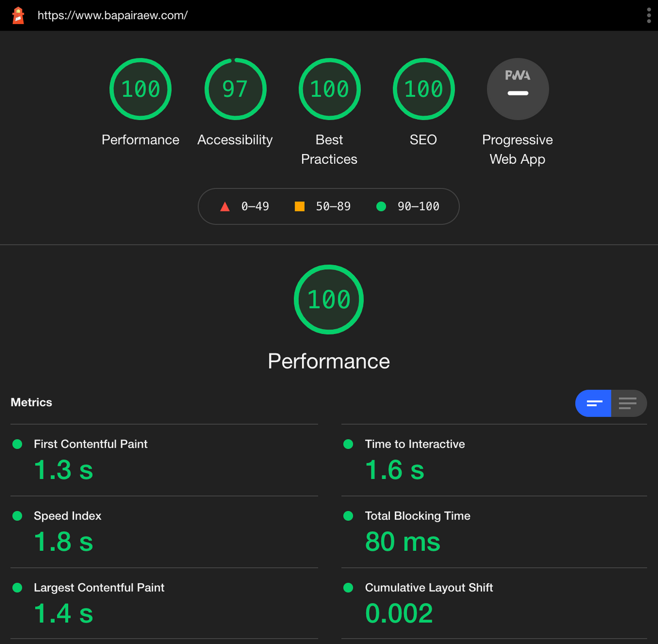Click the SEO score gauge

(x=423, y=89)
